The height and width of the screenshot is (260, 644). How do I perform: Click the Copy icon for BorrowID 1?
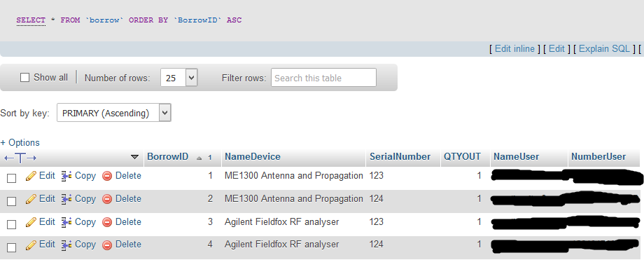(66, 176)
